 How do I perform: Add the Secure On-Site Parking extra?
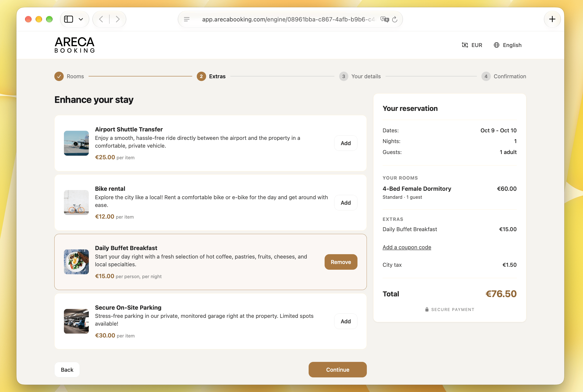(346, 321)
